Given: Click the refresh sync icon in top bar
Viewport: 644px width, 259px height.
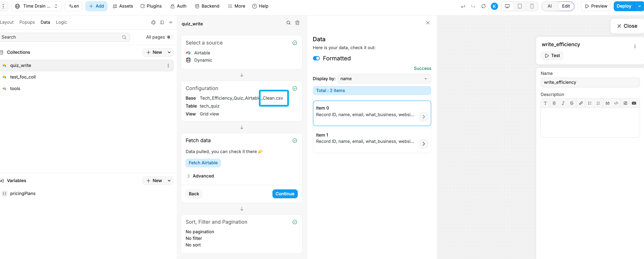Looking at the screenshot, I should (483, 6).
